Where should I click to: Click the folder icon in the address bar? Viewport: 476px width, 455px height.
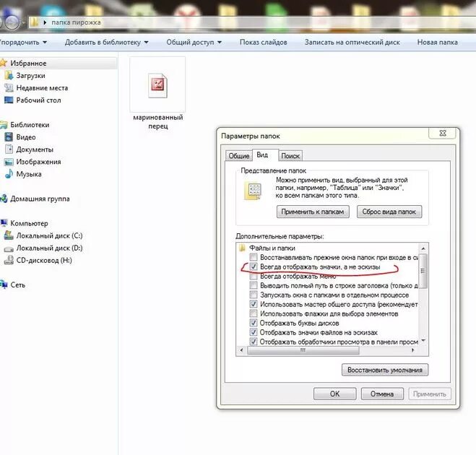coord(35,22)
